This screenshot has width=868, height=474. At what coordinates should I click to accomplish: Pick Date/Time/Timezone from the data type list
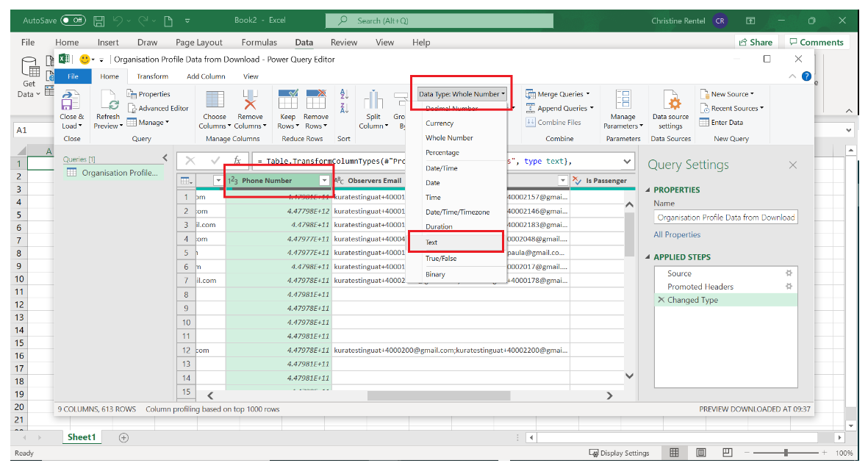pos(457,212)
